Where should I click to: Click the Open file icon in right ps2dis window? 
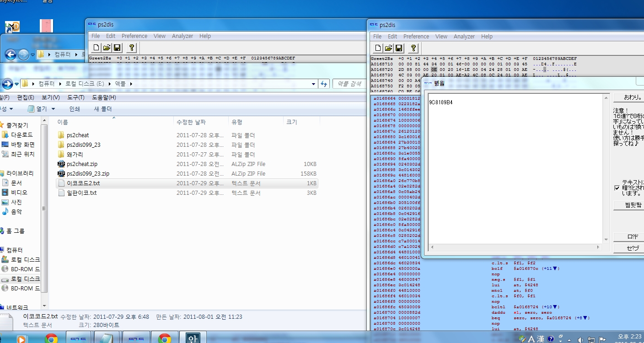pyautogui.click(x=388, y=48)
